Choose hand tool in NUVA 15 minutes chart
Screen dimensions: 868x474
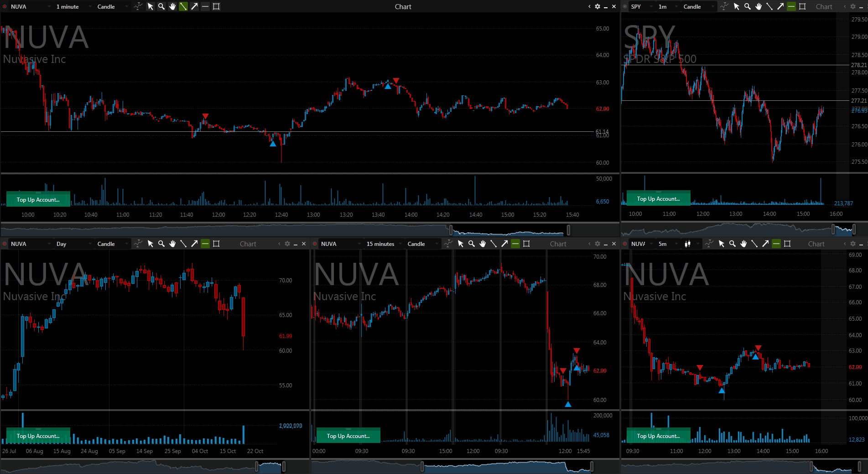pos(483,244)
